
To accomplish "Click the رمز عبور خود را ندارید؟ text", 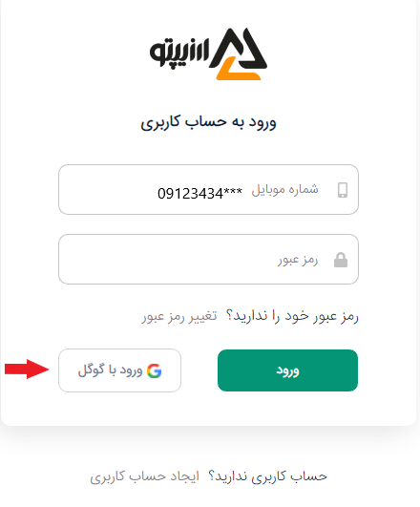I will [292, 316].
